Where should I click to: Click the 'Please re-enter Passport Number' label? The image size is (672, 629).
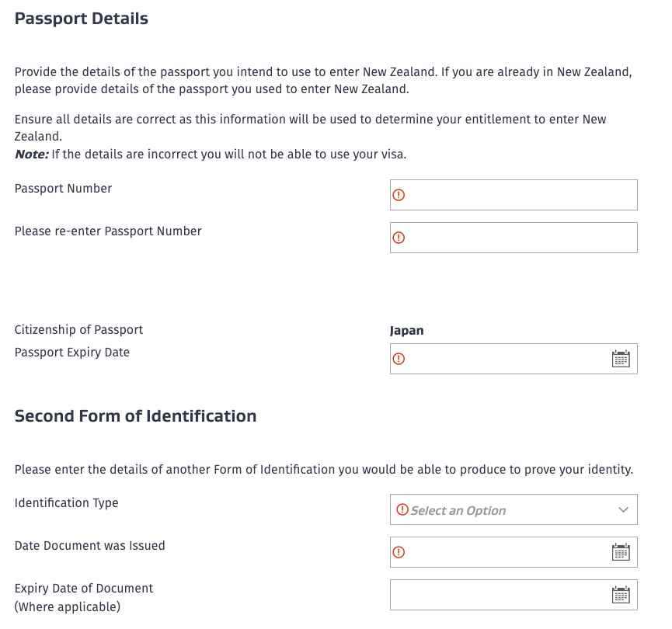[x=108, y=231]
